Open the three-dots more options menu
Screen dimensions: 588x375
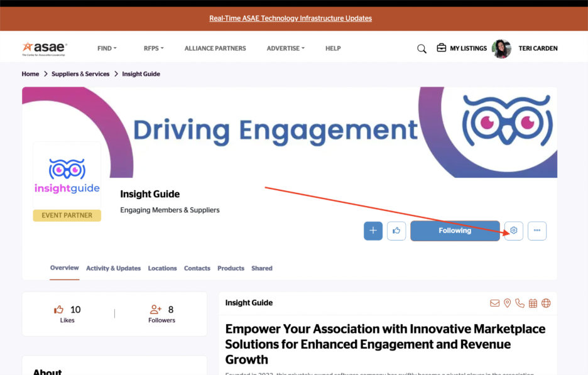click(x=537, y=231)
